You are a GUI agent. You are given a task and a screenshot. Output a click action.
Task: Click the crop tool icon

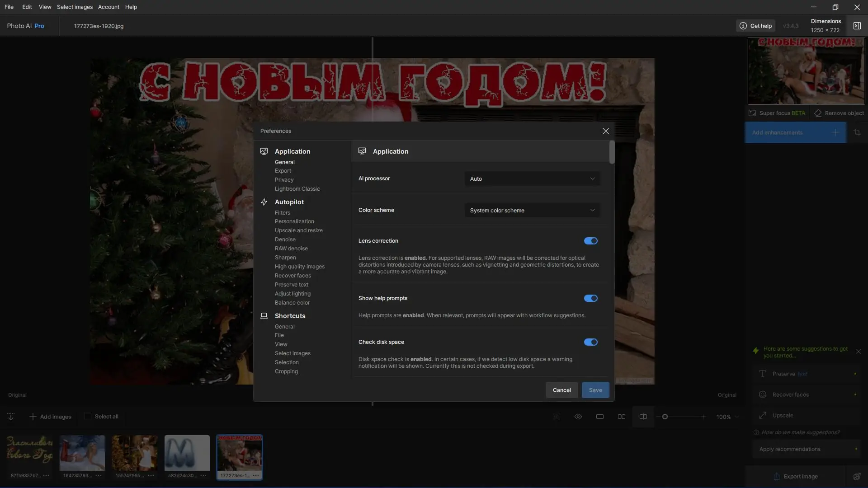[857, 132]
